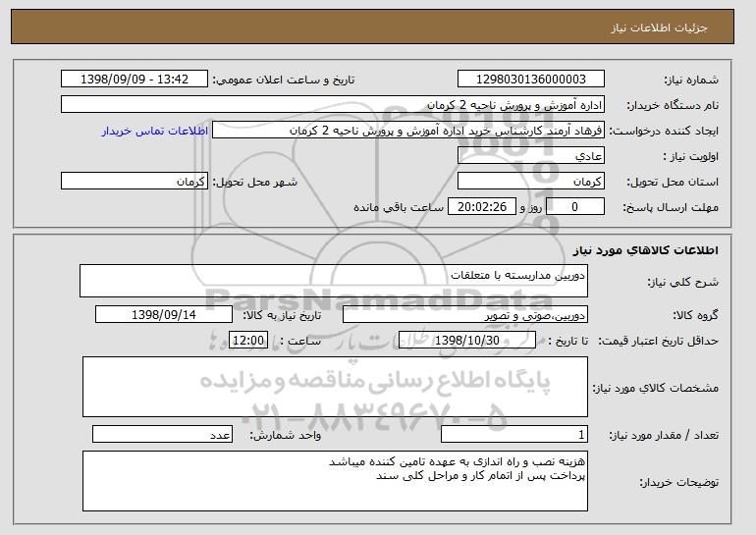Click the label تاریخ نیاز به کالا
This screenshot has height=535, width=756.
pyautogui.click(x=282, y=315)
